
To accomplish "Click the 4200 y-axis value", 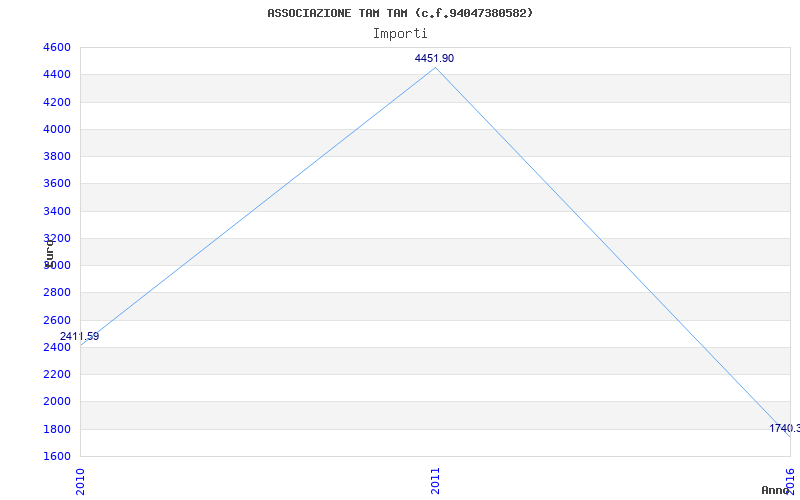I will click(57, 102).
